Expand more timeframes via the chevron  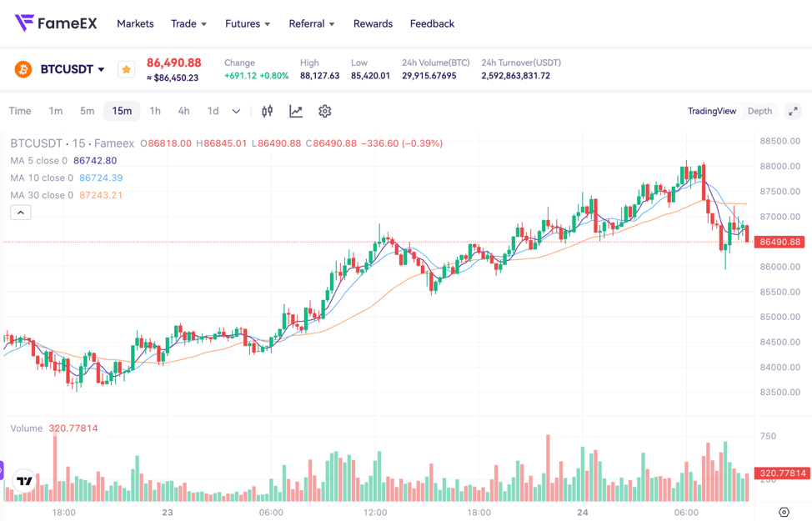click(236, 111)
